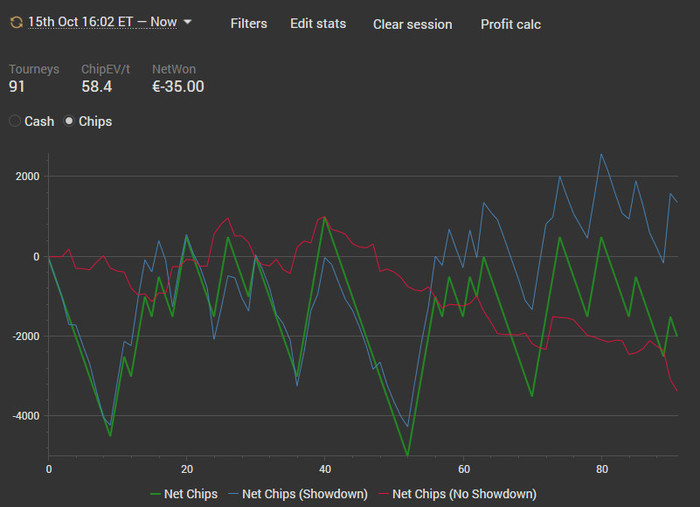Click the Tourneys stat value 91
This screenshot has height=507, width=700.
pos(17,87)
